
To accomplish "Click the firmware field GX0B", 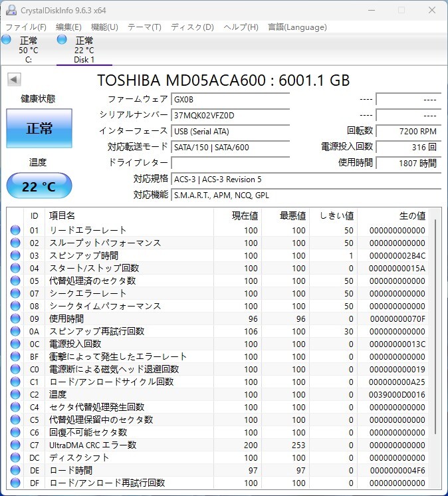I will click(x=231, y=99).
